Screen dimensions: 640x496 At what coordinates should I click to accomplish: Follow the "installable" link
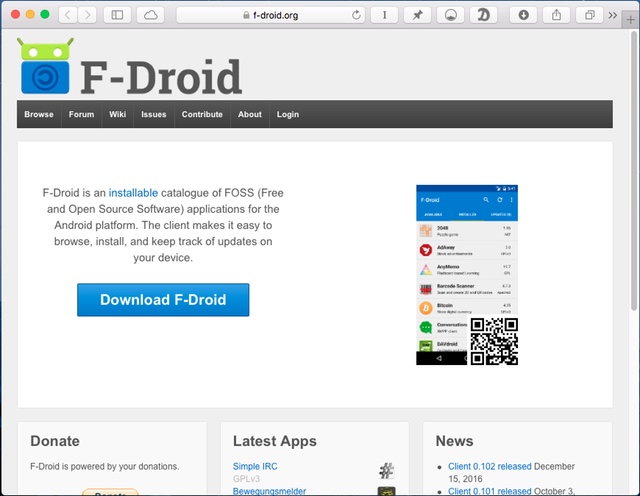pyautogui.click(x=133, y=193)
